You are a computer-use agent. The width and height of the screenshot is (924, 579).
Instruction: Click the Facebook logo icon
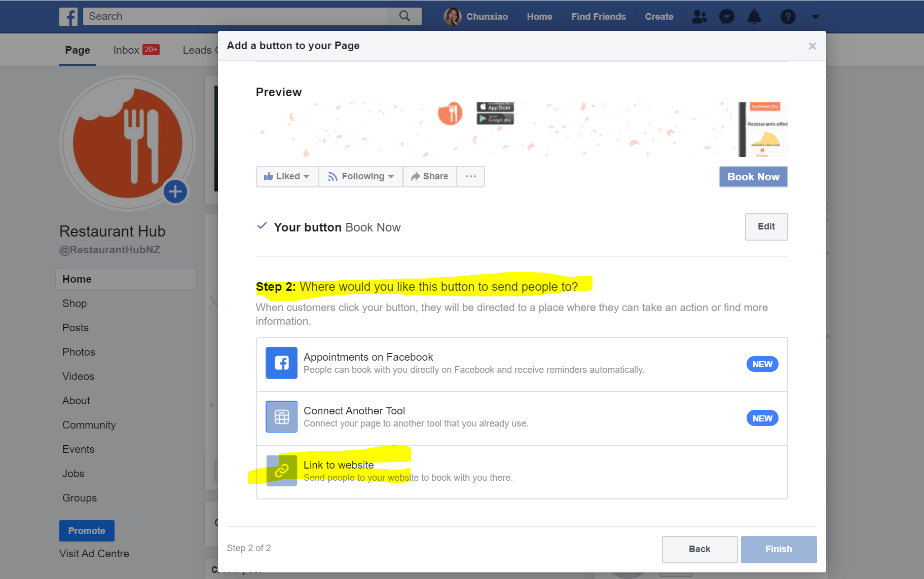[x=68, y=17]
